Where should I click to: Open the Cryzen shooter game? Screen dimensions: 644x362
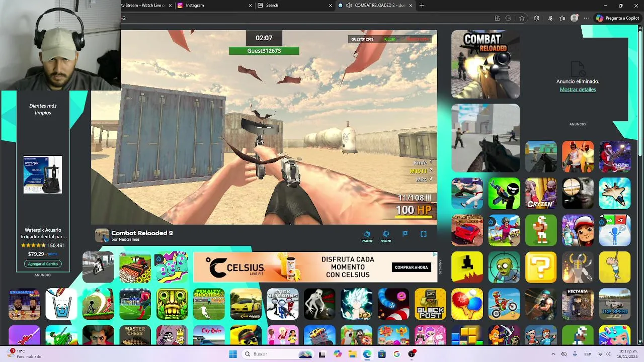(x=541, y=193)
